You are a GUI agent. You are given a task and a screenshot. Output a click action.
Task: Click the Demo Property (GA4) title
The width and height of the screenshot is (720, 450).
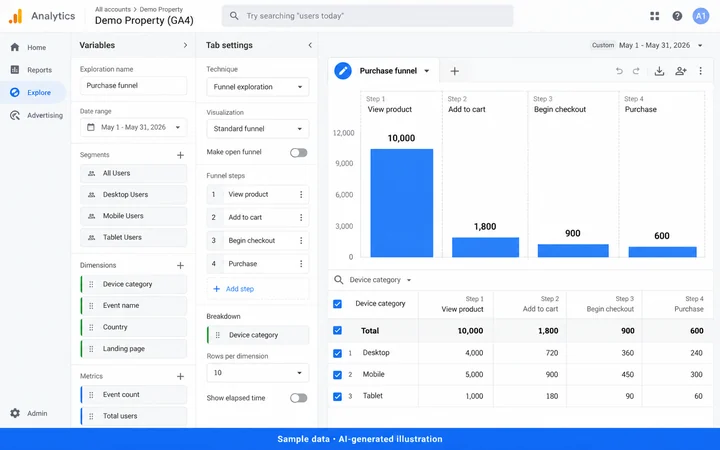click(144, 20)
